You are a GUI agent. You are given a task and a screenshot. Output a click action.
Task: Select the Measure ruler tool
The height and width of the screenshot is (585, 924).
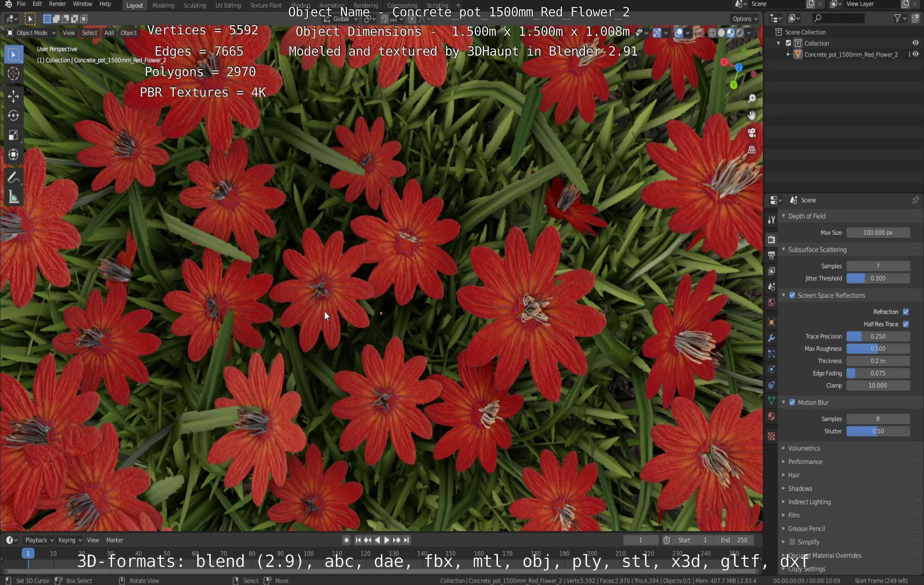[x=13, y=197]
